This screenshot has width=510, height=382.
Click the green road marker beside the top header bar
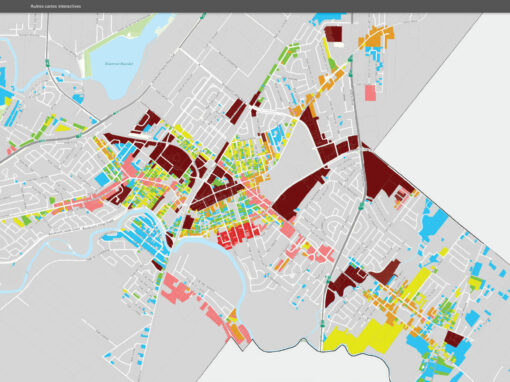pos(203,15)
